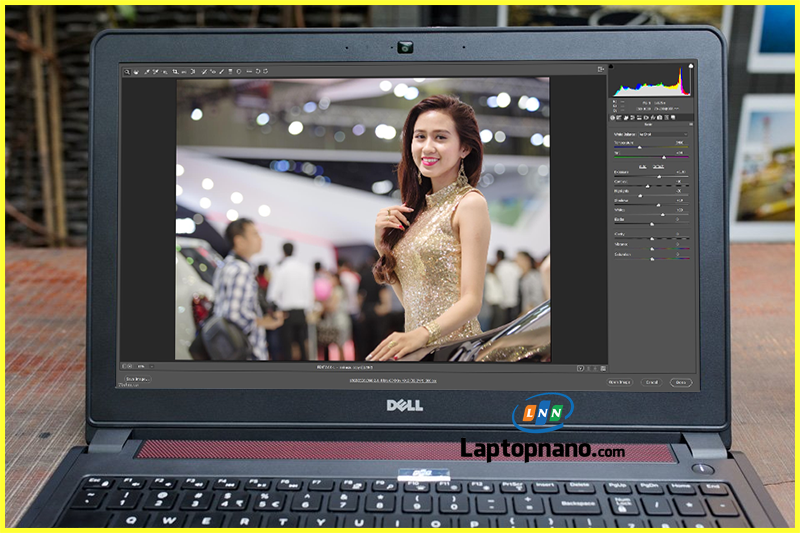Select the White Balance eyedropper tool
800x533 pixels.
click(x=147, y=72)
